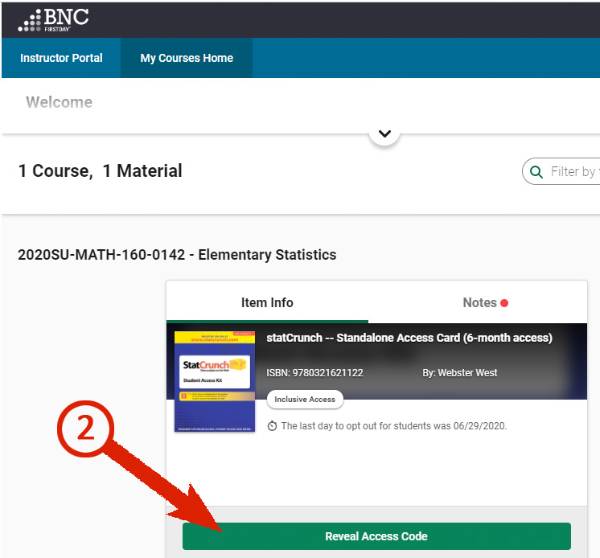Click the statCrunch Standalone Access Card title

(409, 338)
